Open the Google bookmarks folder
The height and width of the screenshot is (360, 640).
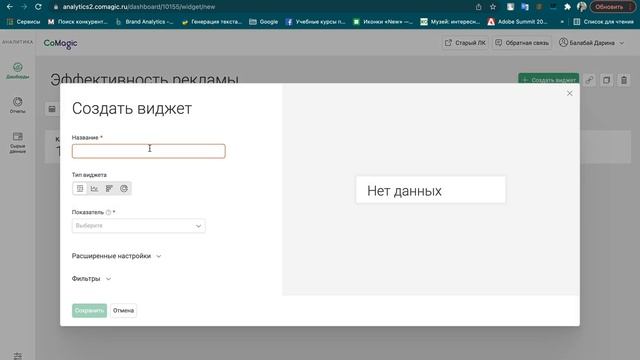click(263, 22)
